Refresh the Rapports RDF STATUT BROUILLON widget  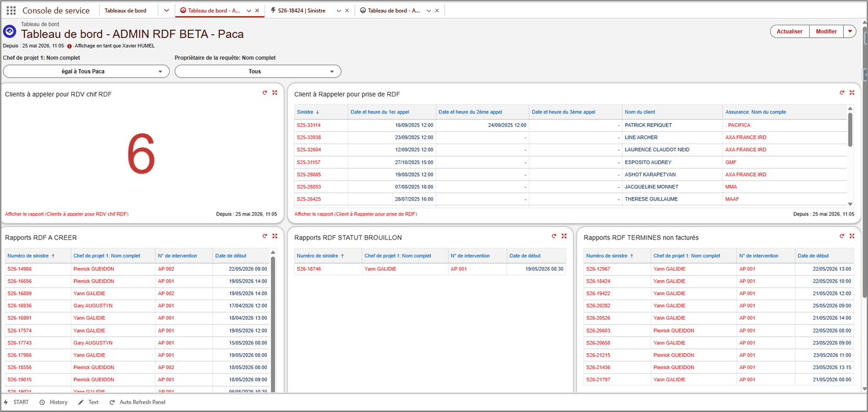pos(554,236)
